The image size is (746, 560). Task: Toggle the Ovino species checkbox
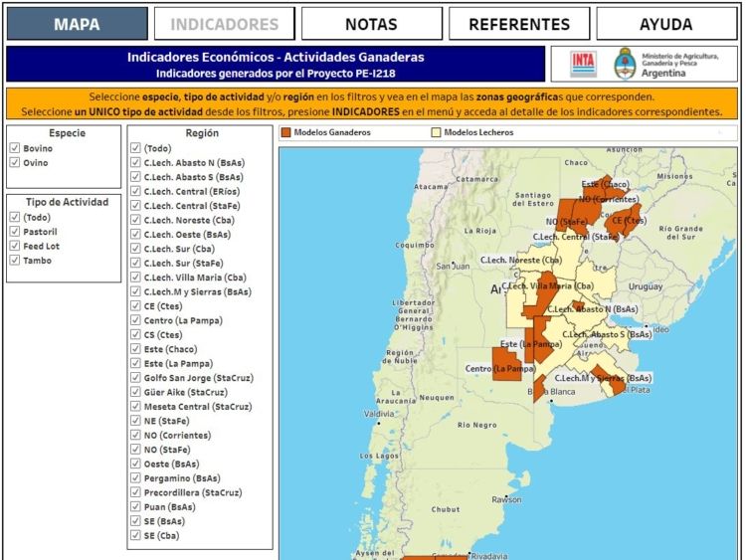point(15,163)
